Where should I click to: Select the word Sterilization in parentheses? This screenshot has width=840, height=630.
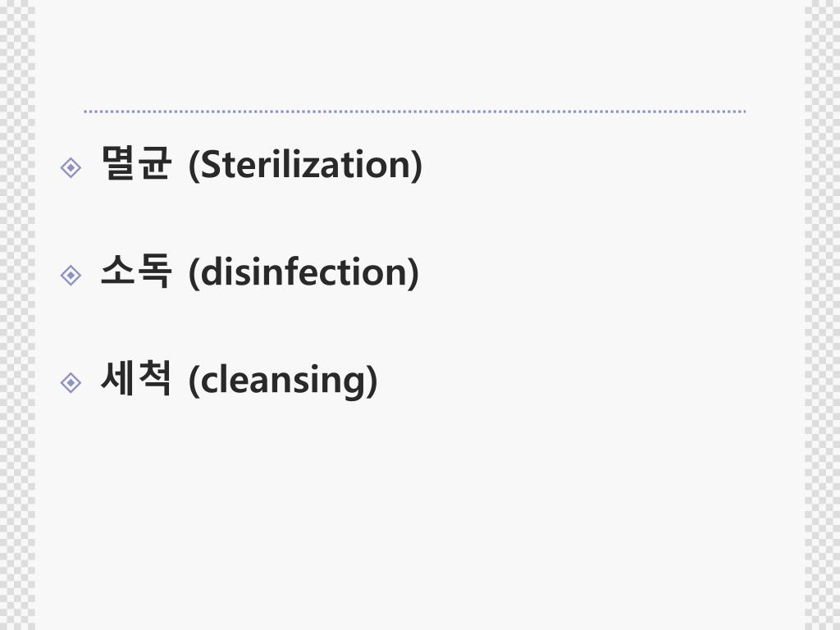click(305, 164)
